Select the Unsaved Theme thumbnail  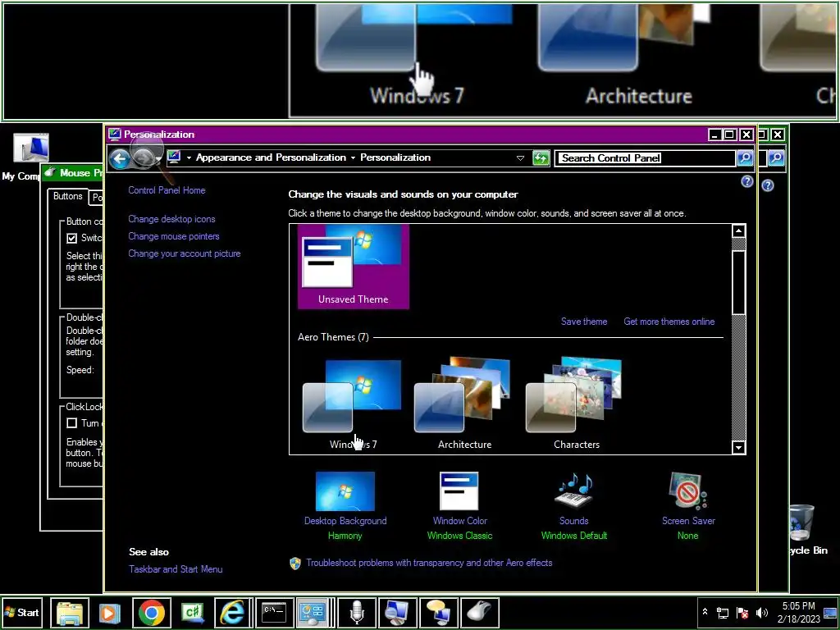click(353, 267)
